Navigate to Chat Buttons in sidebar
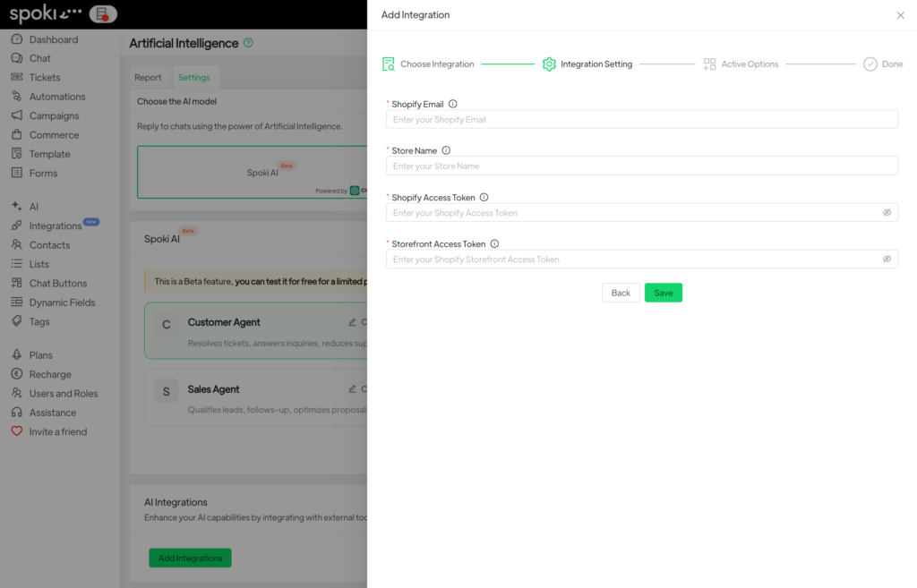917x588 pixels. pyautogui.click(x=58, y=284)
